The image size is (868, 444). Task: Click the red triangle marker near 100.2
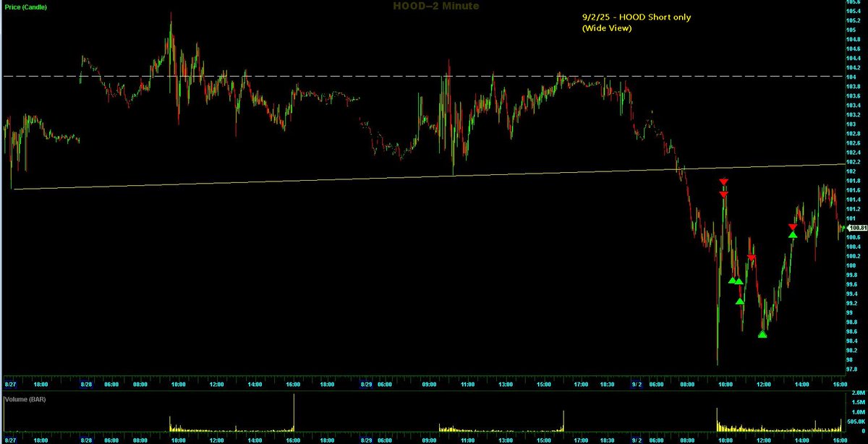coord(752,258)
